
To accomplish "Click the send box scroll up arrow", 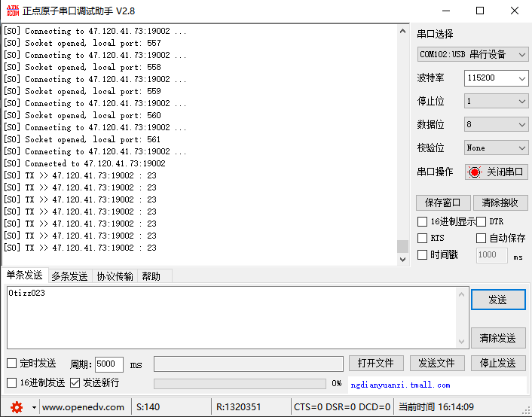I will click(x=461, y=294).
